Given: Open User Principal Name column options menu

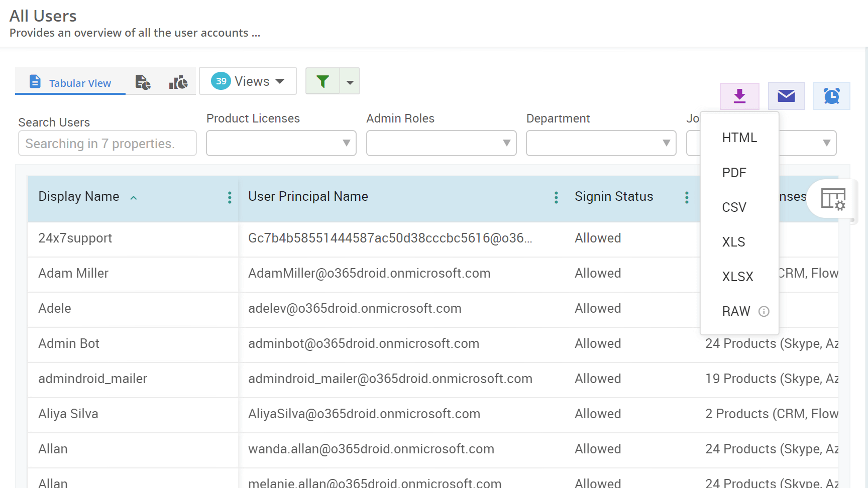Looking at the screenshot, I should [556, 197].
